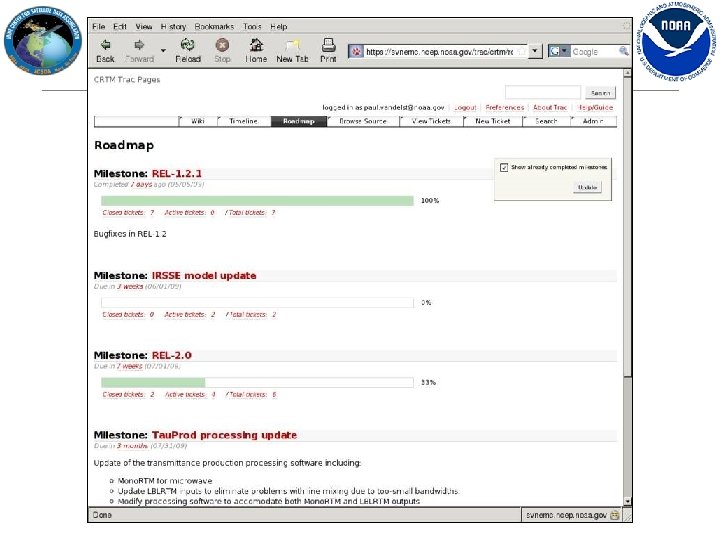Image resolution: width=720 pixels, height=540 pixels.
Task: Click the Print icon
Action: click(328, 45)
